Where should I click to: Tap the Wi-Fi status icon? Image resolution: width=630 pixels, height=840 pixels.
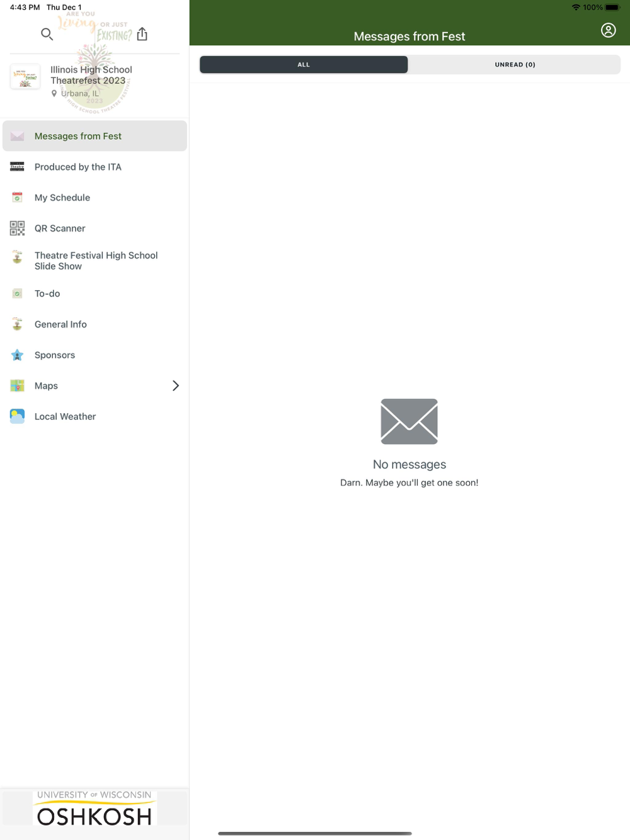576,8
